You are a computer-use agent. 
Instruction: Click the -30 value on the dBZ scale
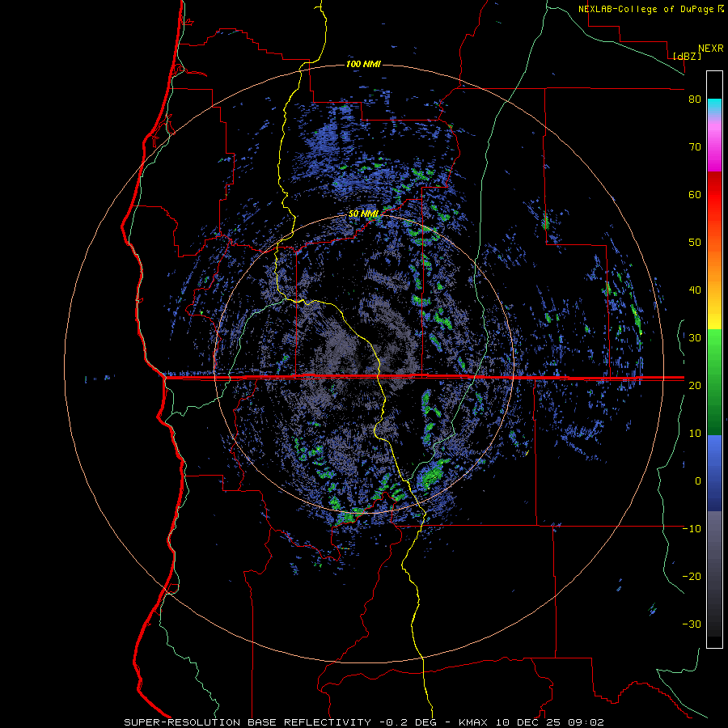pyautogui.click(x=692, y=624)
